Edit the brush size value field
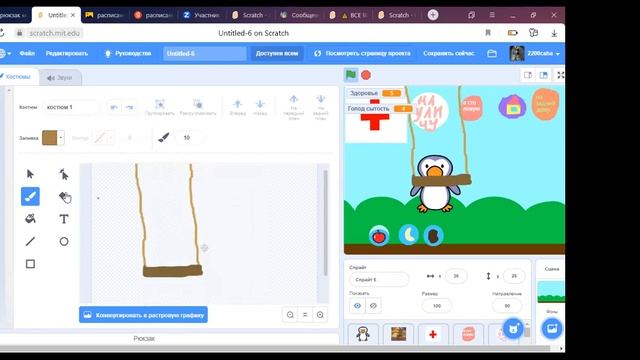This screenshot has width=640, height=360. [x=189, y=138]
